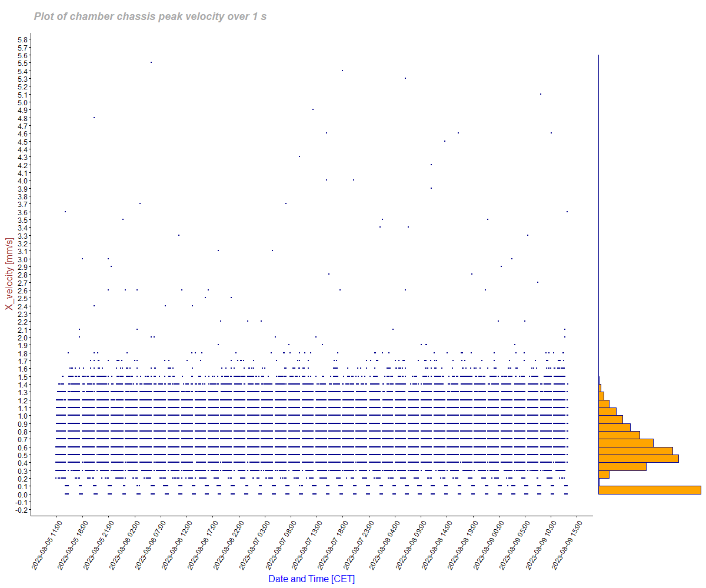The width and height of the screenshot is (706, 588).
Task: Click the longest histogram bar at 0.0
Action: click(x=650, y=490)
